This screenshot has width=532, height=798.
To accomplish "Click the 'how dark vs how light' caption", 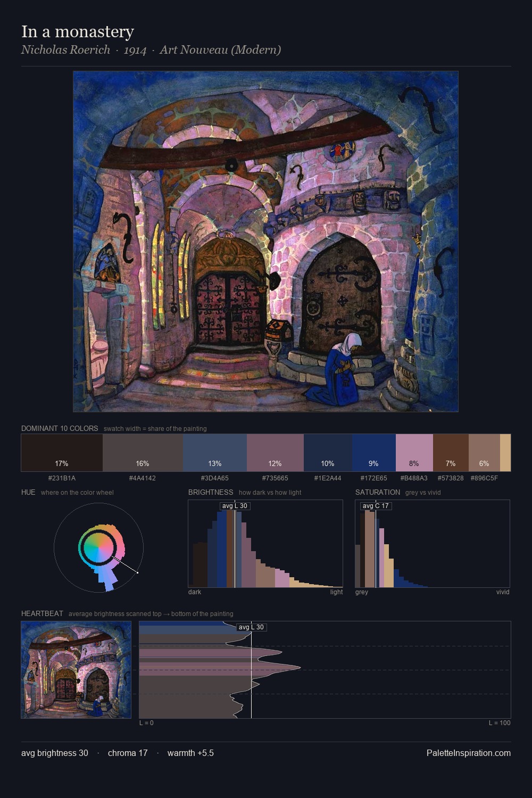I will click(x=270, y=492).
